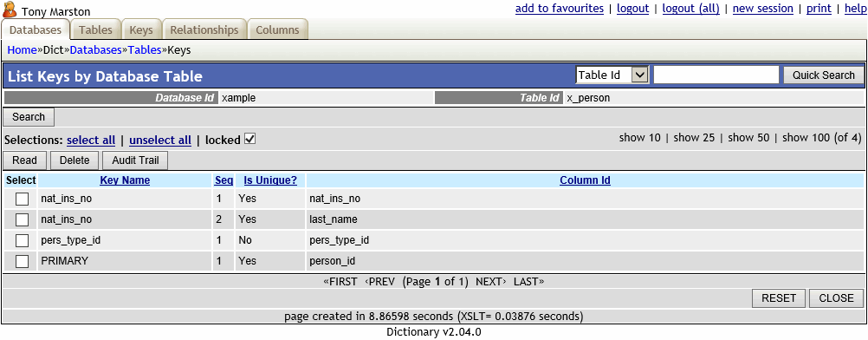Image resolution: width=868 pixels, height=340 pixels.
Task: Sort by Seq column header
Action: point(223,180)
